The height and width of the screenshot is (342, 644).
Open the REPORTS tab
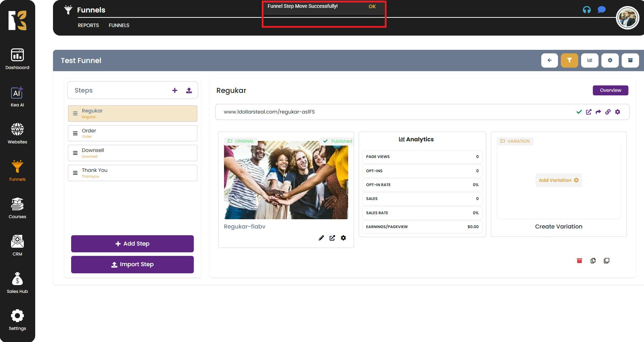coord(88,25)
